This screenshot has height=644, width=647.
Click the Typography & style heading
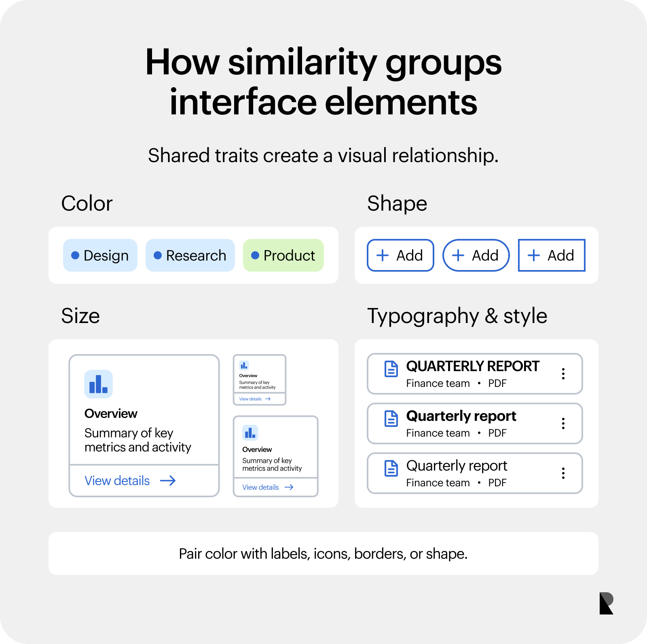pos(457,317)
